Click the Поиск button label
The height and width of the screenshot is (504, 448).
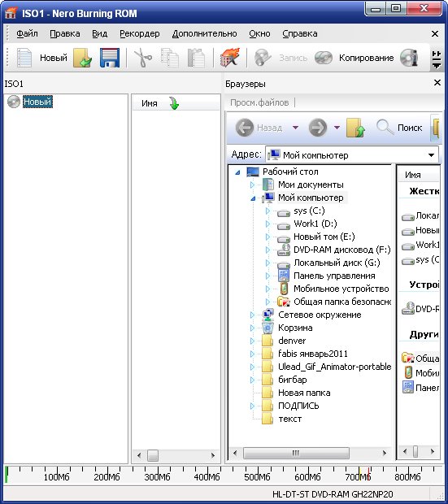(410, 128)
